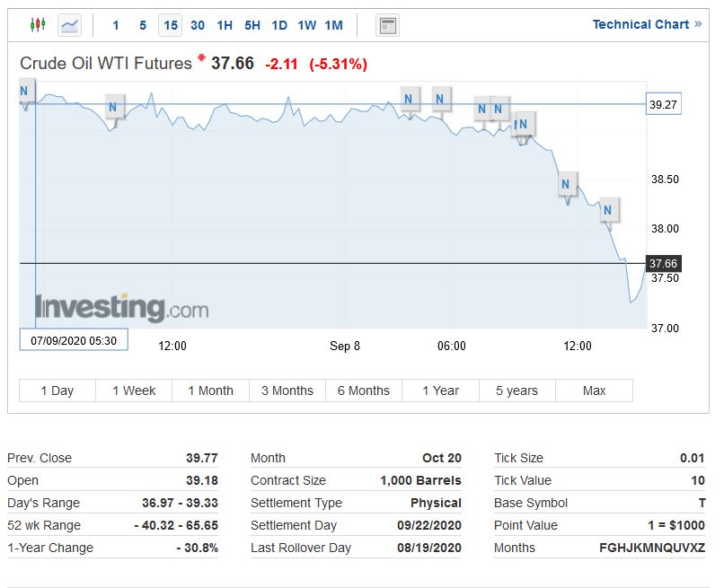This screenshot has height=588, width=724.
Task: Choose the 1W interval
Action: click(306, 25)
